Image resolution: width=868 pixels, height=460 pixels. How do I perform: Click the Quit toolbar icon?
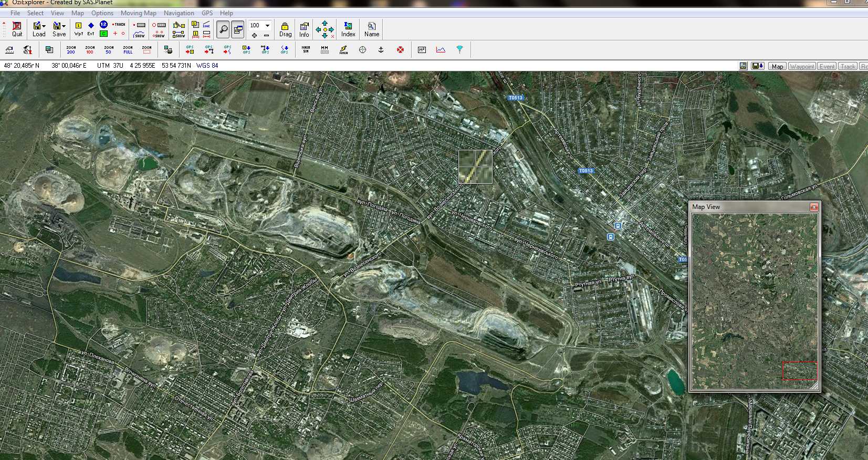pos(17,29)
